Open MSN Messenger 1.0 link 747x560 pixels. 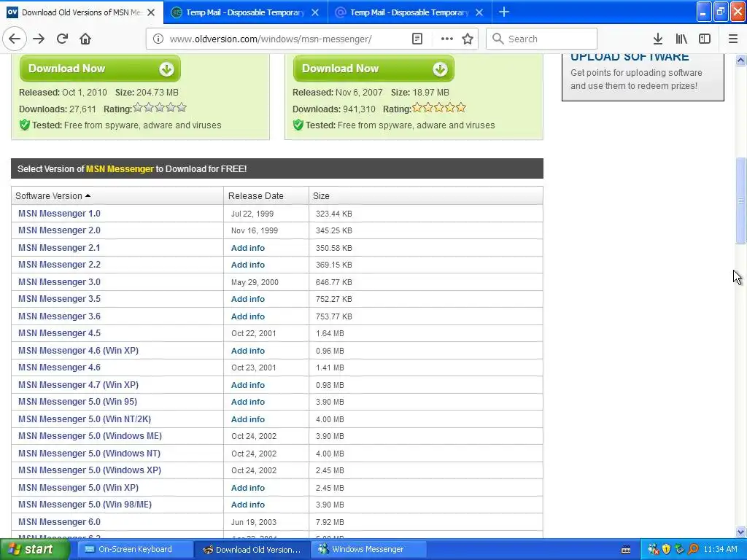60,214
